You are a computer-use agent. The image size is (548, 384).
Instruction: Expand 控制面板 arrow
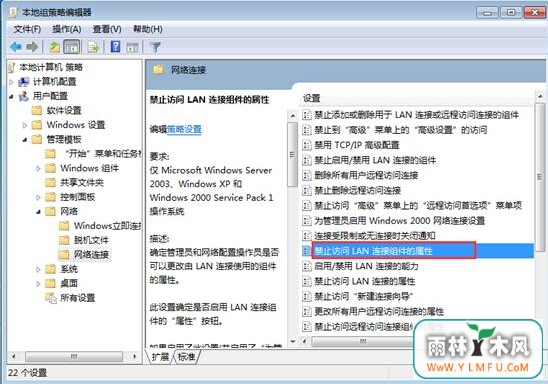point(38,197)
